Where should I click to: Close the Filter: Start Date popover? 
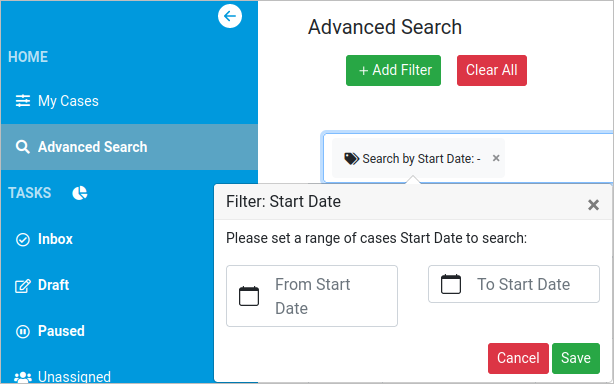593,204
